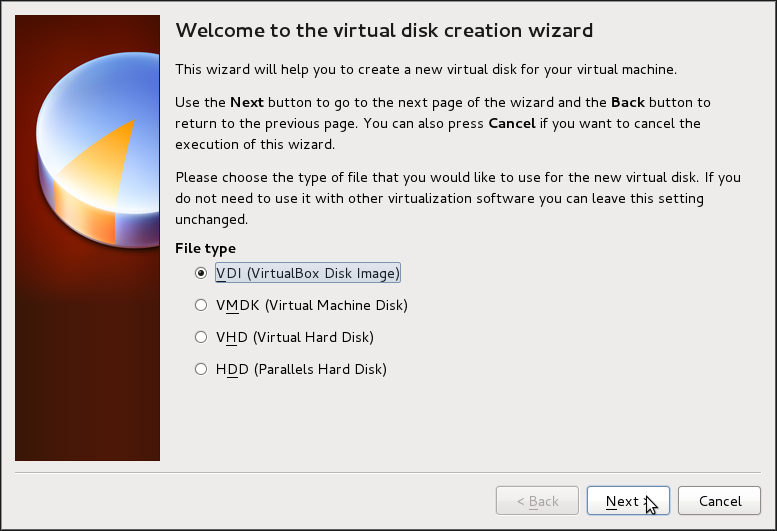Image resolution: width=777 pixels, height=531 pixels.
Task: Pick the VHD radio button circle
Action: [x=201, y=337]
